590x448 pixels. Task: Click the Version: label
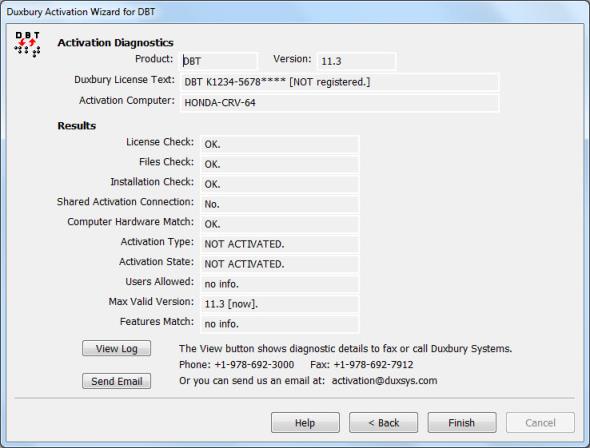(x=292, y=59)
